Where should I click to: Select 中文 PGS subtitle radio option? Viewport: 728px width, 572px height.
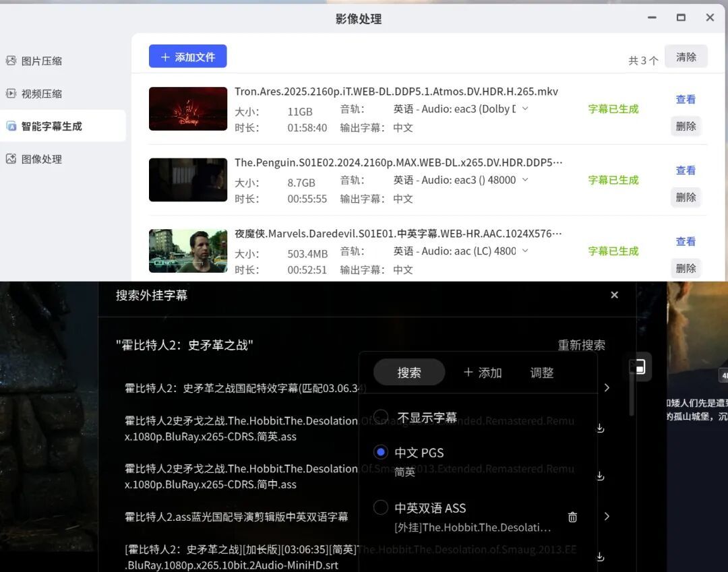tap(381, 452)
